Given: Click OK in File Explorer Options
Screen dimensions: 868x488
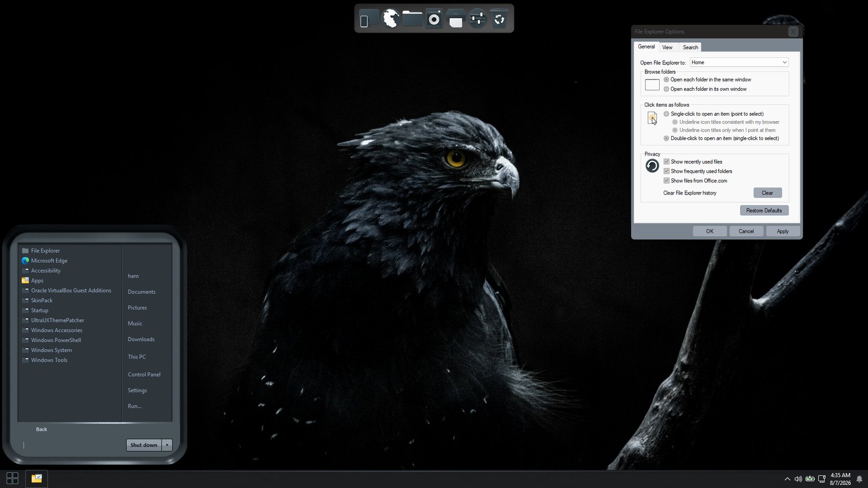Looking at the screenshot, I should [709, 231].
